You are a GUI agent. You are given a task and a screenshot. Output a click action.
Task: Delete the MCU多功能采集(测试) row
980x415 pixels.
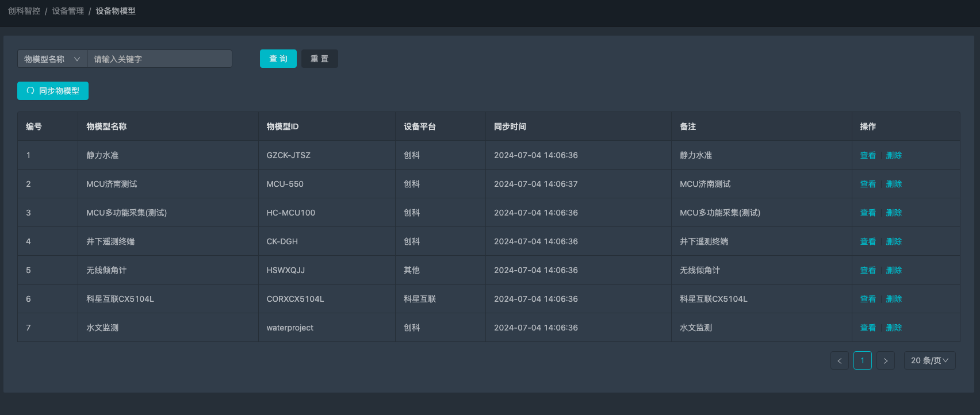(x=894, y=213)
